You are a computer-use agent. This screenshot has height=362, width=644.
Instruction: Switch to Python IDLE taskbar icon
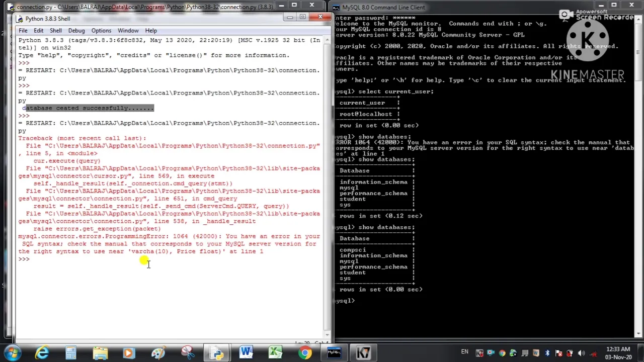(x=217, y=353)
